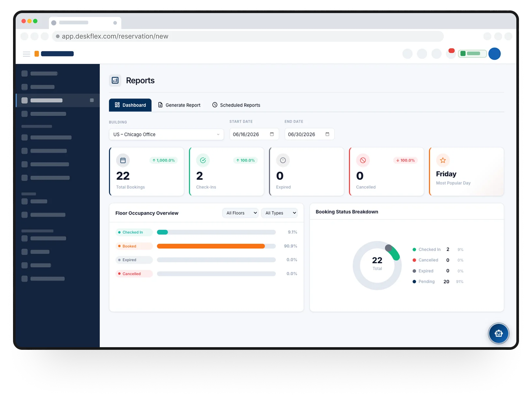Viewport: 532px width, 402px height.
Task: Click the calendar icon in Total Bookings card
Action: click(x=123, y=160)
